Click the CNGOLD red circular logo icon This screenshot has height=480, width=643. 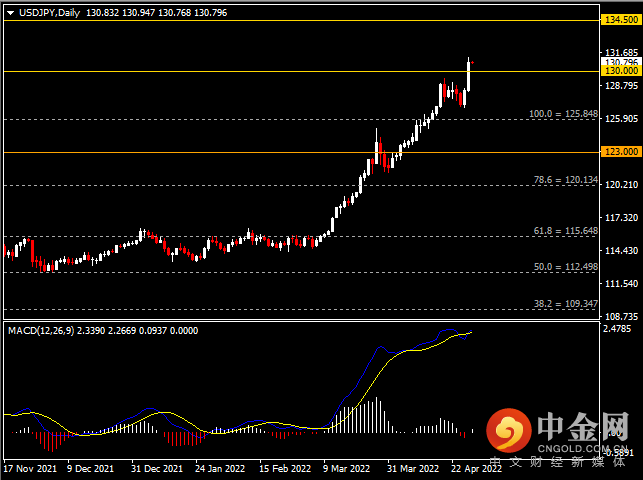coord(508,431)
